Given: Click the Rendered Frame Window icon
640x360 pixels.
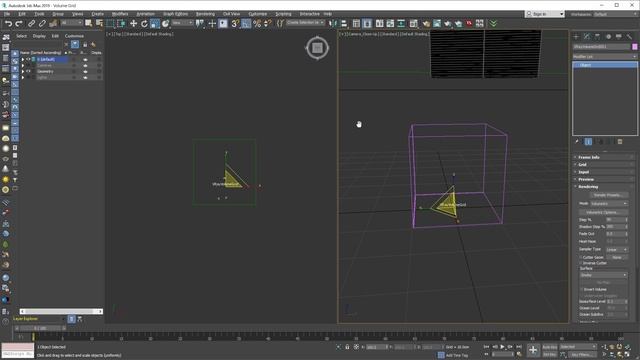Looking at the screenshot, I should pyautogui.click(x=437, y=24).
